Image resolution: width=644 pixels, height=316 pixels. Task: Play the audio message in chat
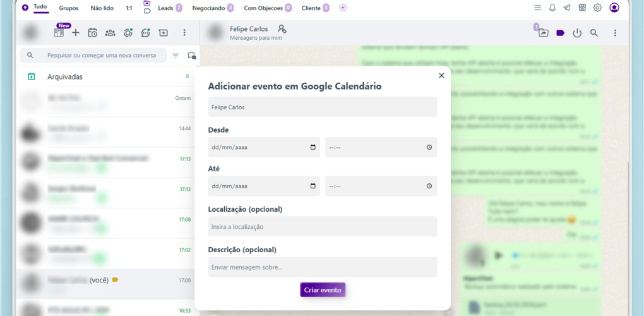499,255
